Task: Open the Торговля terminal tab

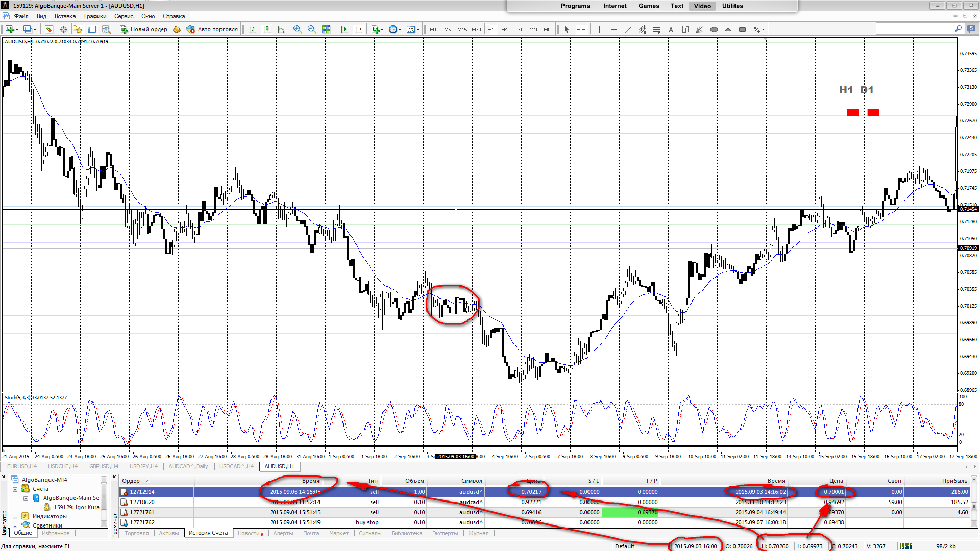Action: tap(137, 533)
